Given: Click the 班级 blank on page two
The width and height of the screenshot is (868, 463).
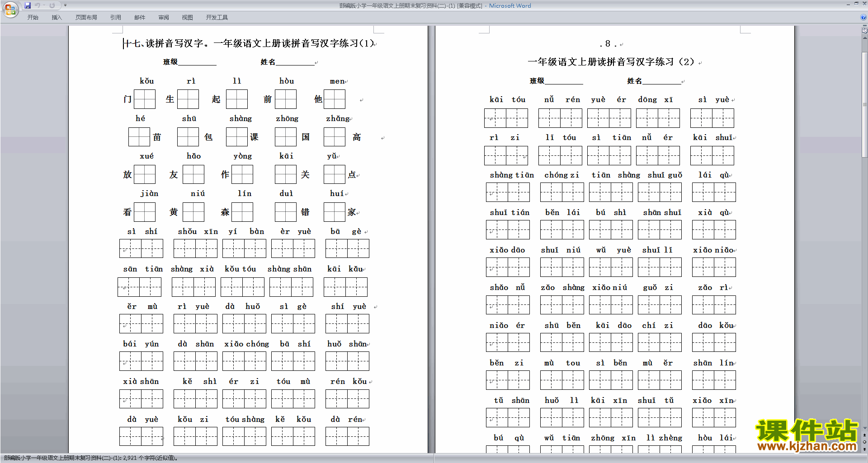Looking at the screenshot, I should [x=564, y=81].
